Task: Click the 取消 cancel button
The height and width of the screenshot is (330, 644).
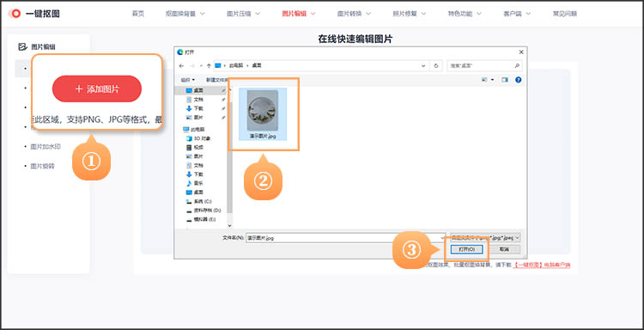Action: pyautogui.click(x=504, y=249)
